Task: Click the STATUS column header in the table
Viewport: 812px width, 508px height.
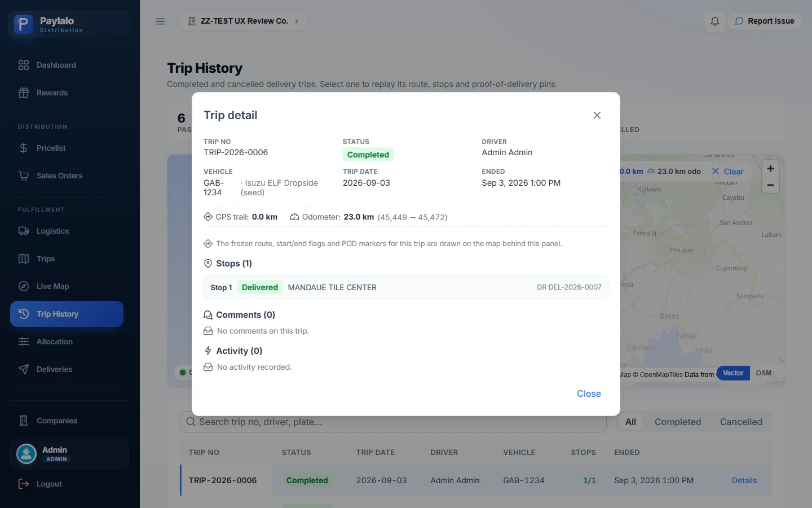Action: 297,453
